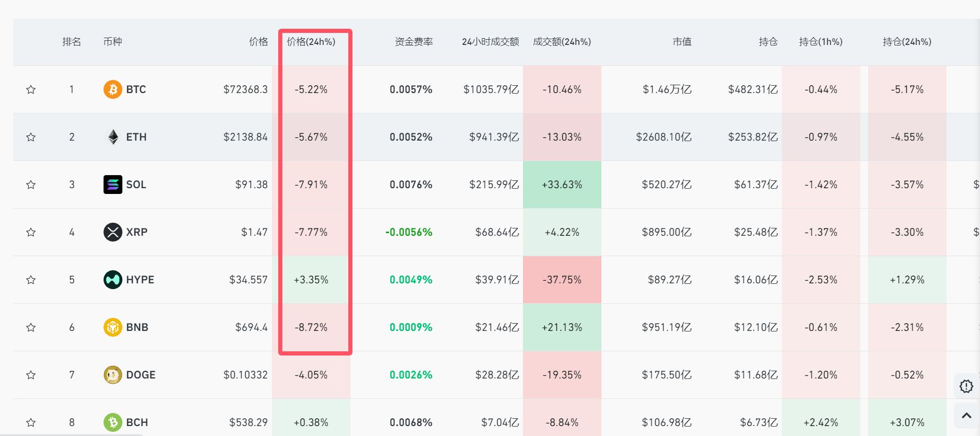Star the SOL row as favorite

[31, 185]
